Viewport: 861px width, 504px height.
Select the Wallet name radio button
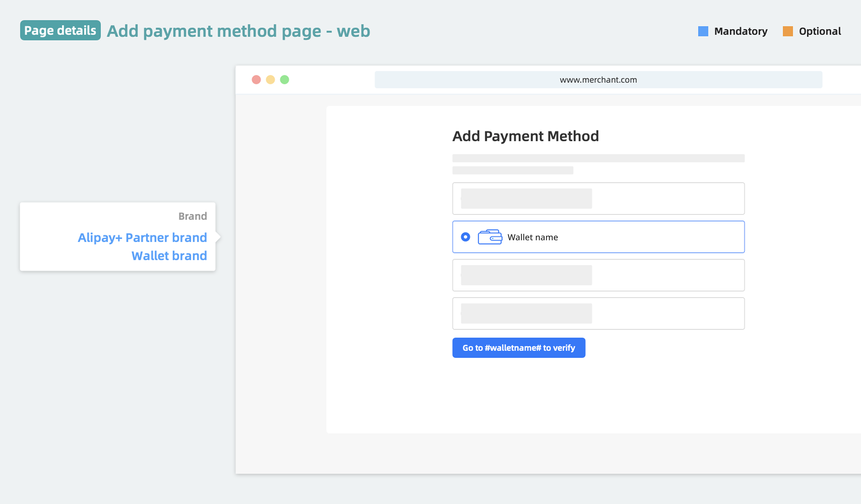[465, 237]
